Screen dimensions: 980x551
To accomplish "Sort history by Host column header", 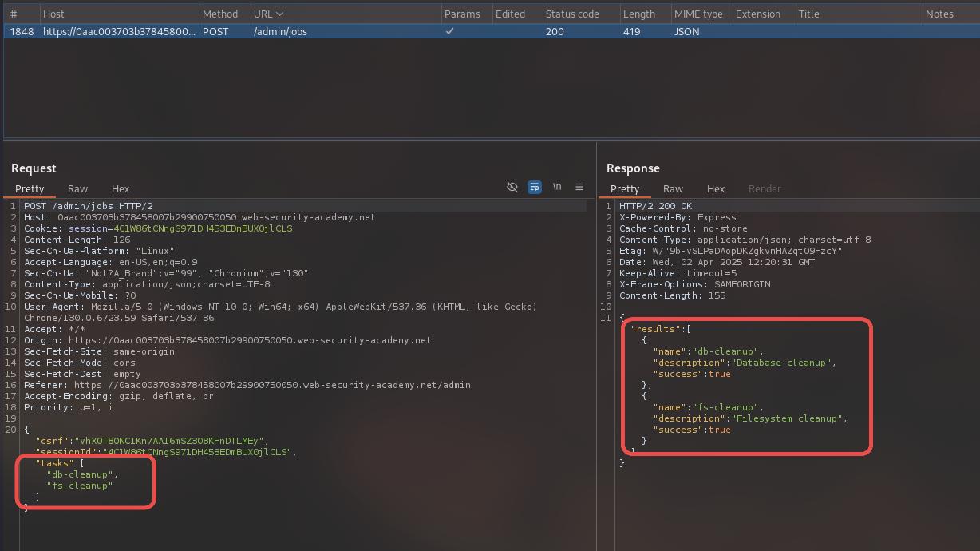I will (x=54, y=14).
